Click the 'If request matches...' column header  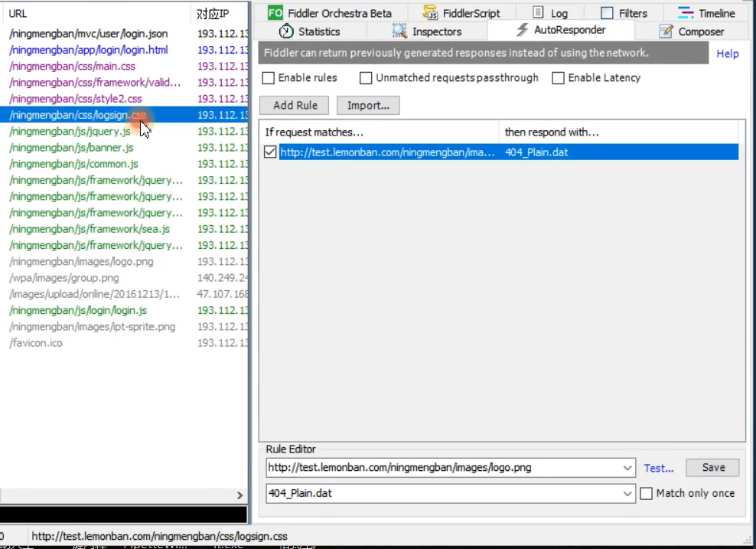(380, 132)
